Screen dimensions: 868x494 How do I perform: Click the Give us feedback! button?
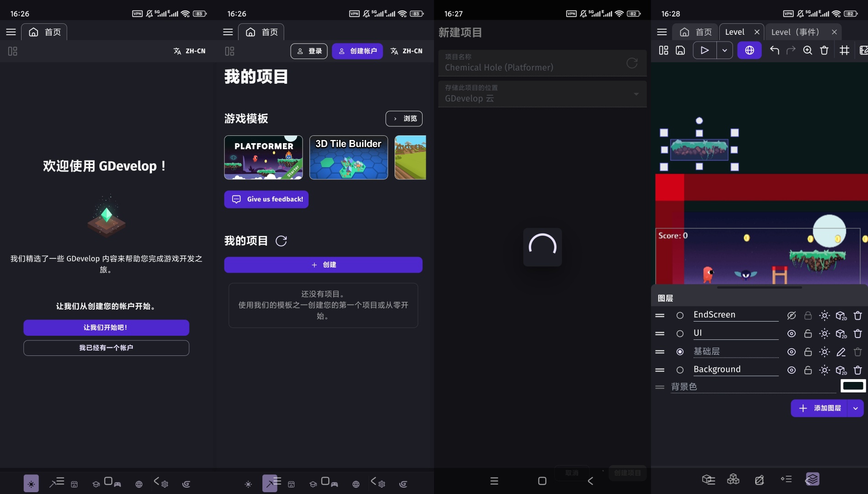pos(266,199)
